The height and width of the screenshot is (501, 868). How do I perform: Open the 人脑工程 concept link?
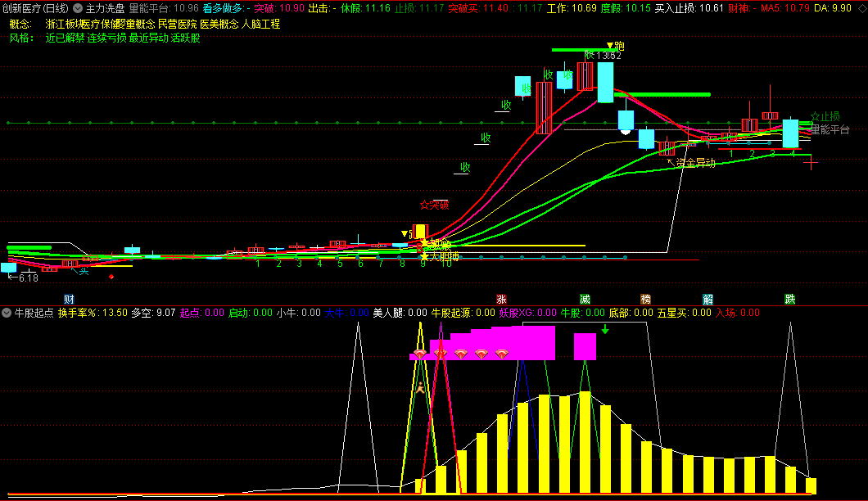[x=260, y=25]
